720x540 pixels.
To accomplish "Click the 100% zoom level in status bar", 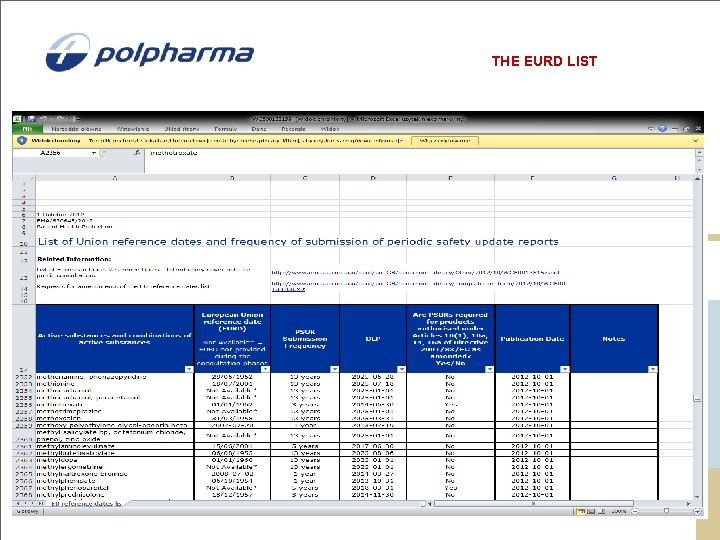I will pyautogui.click(x=619, y=511).
